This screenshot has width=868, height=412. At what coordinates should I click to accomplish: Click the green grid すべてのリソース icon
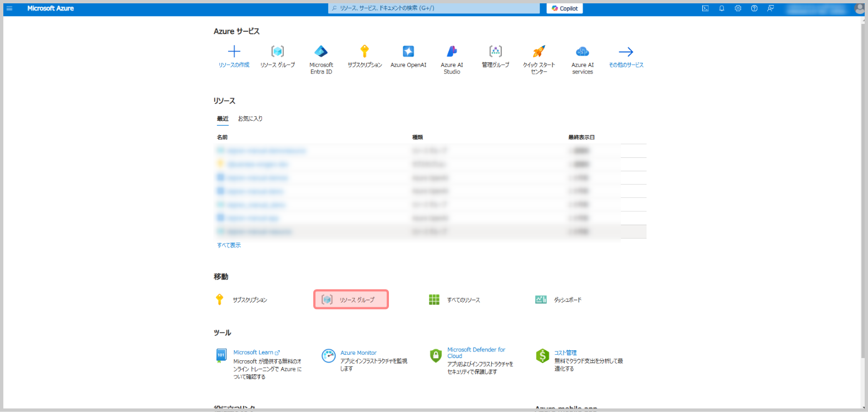[x=434, y=300]
